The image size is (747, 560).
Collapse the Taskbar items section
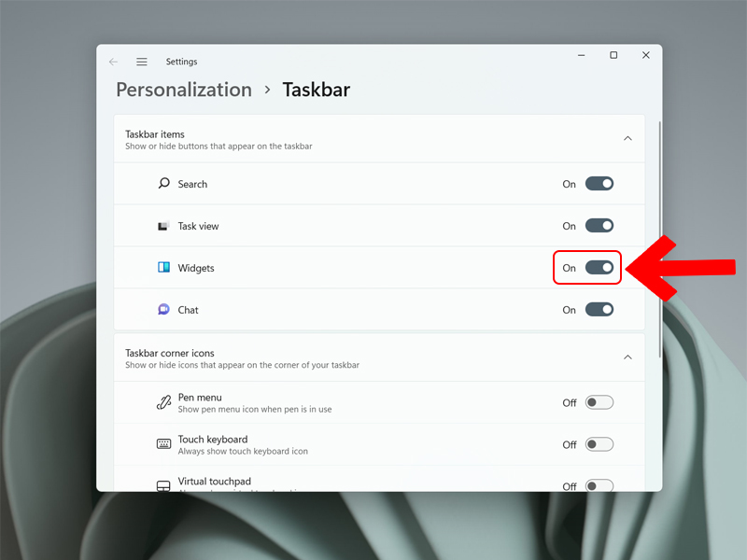[x=627, y=137]
